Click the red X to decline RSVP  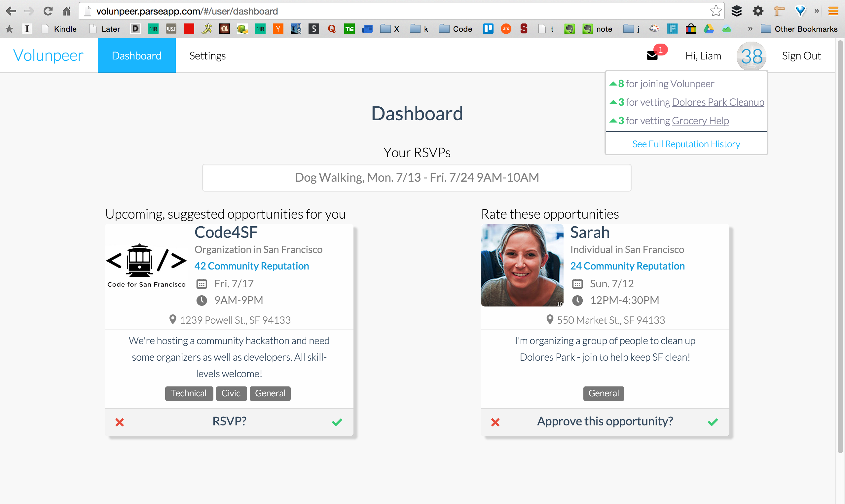120,422
